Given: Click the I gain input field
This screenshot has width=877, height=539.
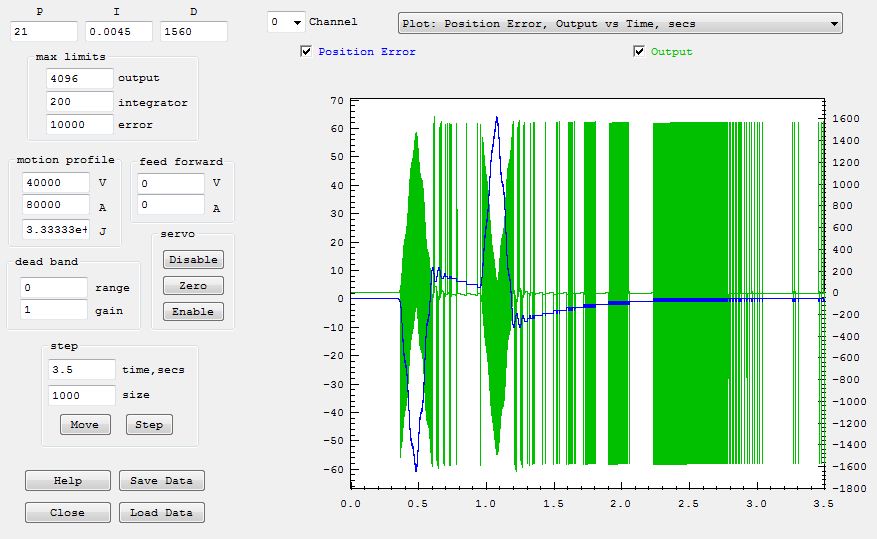Looking at the screenshot, I should click(118, 32).
